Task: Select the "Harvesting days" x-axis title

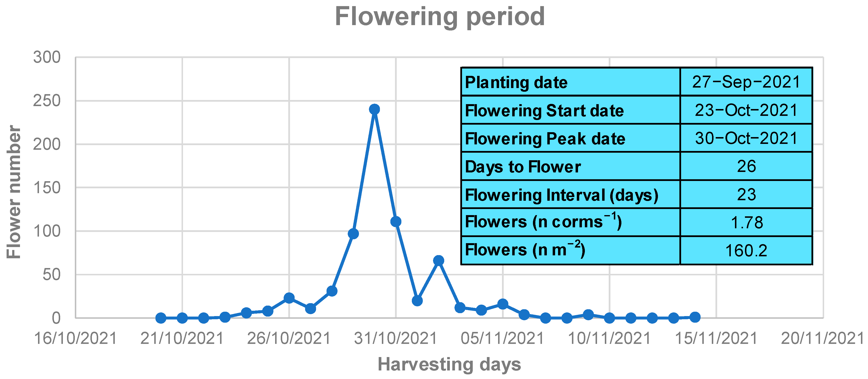Action: 449,365
